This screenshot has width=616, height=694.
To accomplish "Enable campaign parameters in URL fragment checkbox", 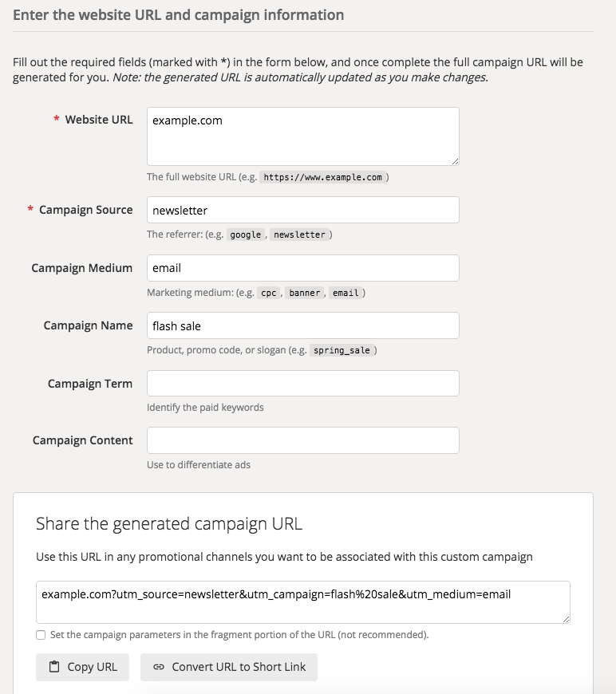I will (x=41, y=635).
